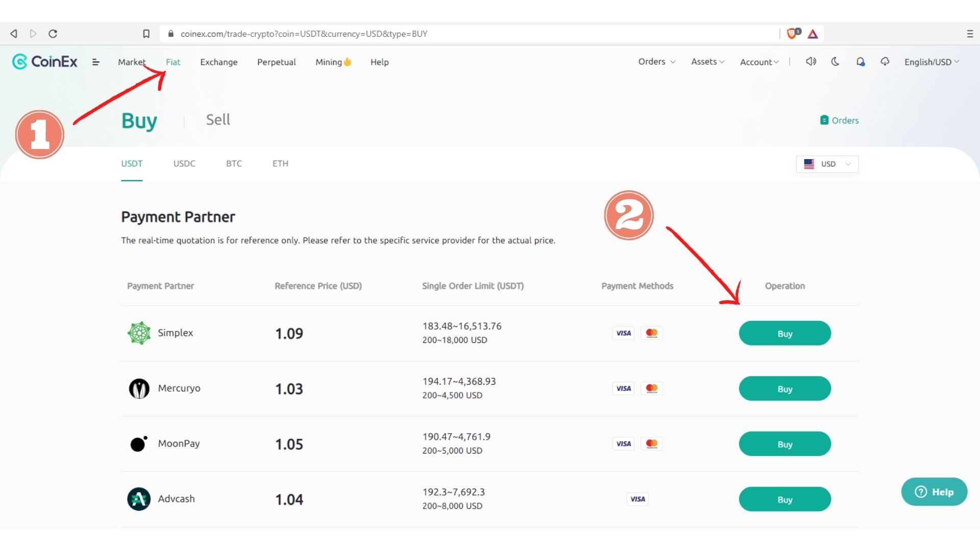The width and height of the screenshot is (980, 551).
Task: Go to the Exchange page
Action: 219,62
